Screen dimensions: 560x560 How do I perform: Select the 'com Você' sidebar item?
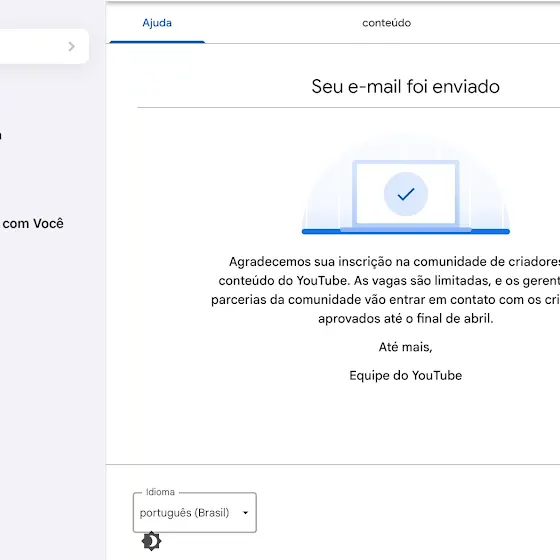point(32,224)
